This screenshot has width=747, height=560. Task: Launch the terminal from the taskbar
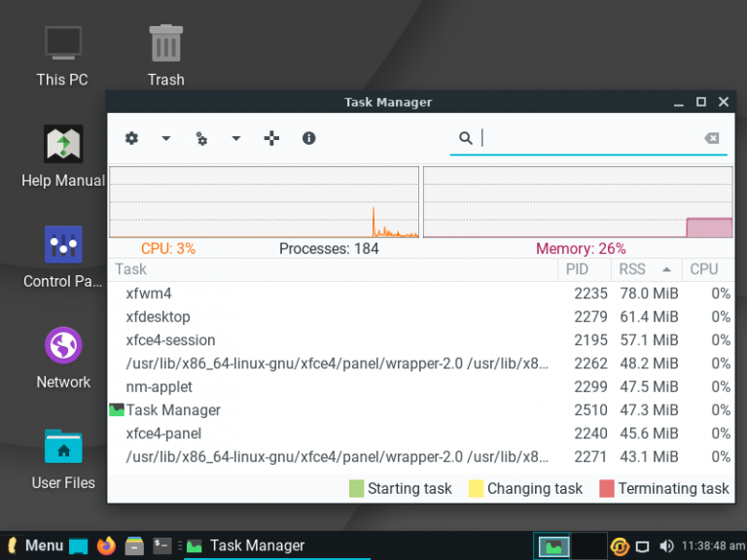[x=162, y=545]
